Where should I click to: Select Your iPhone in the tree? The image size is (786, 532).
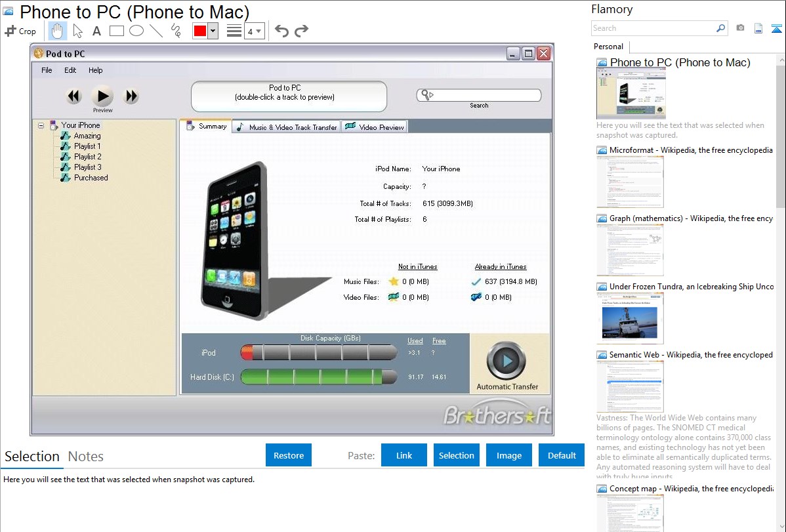pos(80,125)
